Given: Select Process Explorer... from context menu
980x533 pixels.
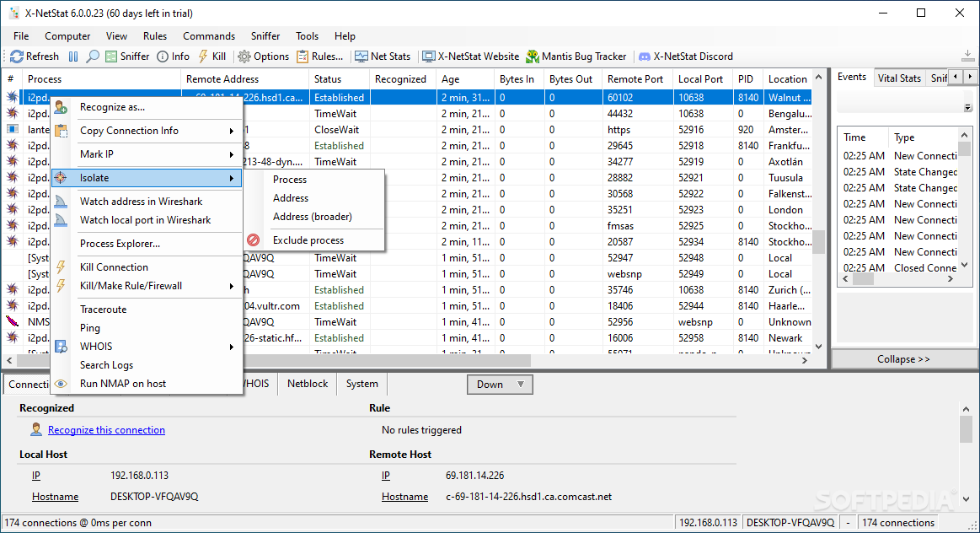Looking at the screenshot, I should coord(120,244).
